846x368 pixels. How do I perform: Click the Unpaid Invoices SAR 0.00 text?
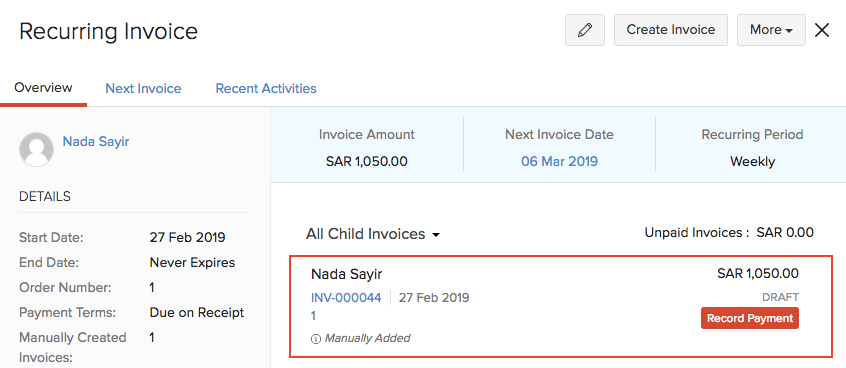(729, 233)
